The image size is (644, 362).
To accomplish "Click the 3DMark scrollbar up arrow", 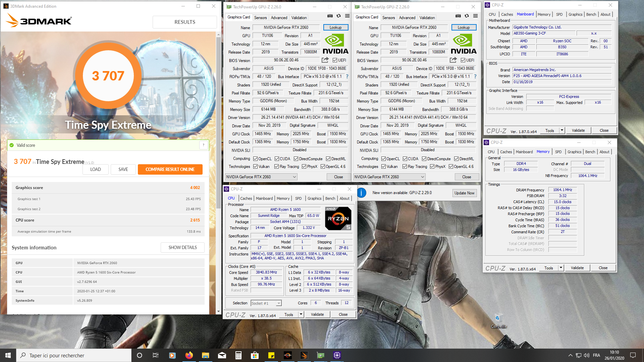I will [x=218, y=34].
